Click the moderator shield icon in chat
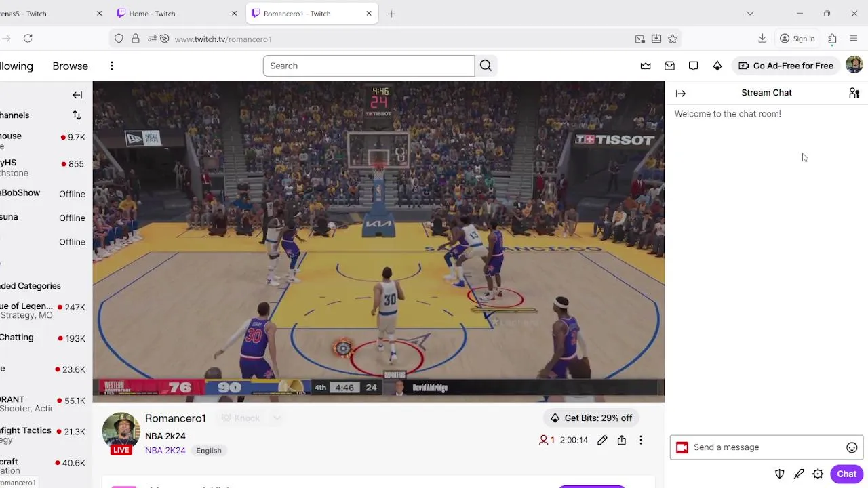868x488 pixels. pyautogui.click(x=780, y=474)
